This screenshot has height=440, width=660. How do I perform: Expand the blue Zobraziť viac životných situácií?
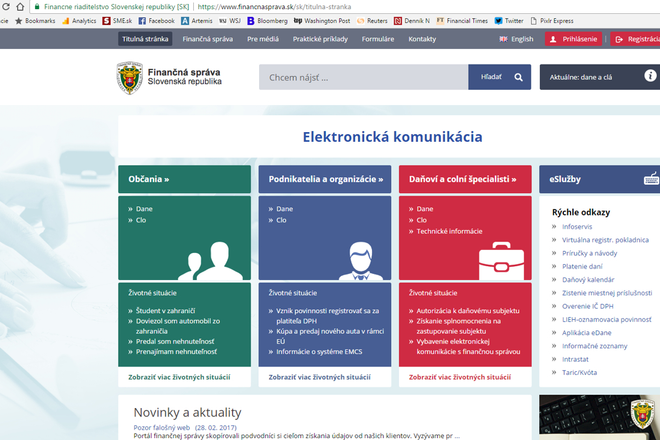pos(319,377)
